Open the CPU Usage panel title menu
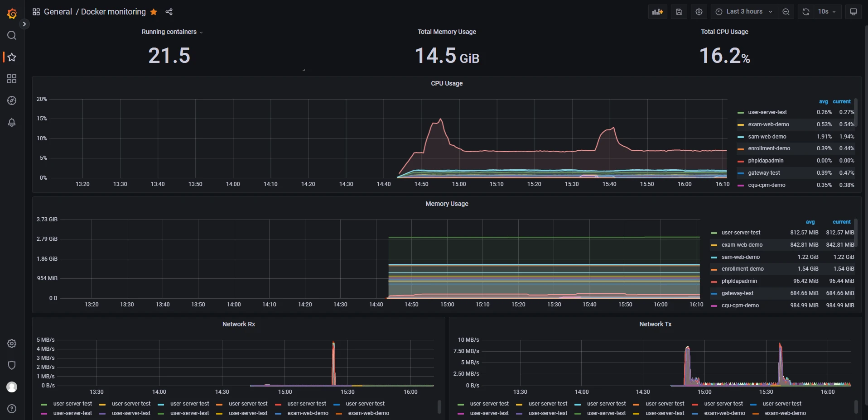Viewport: 868px width, 420px height. tap(447, 83)
